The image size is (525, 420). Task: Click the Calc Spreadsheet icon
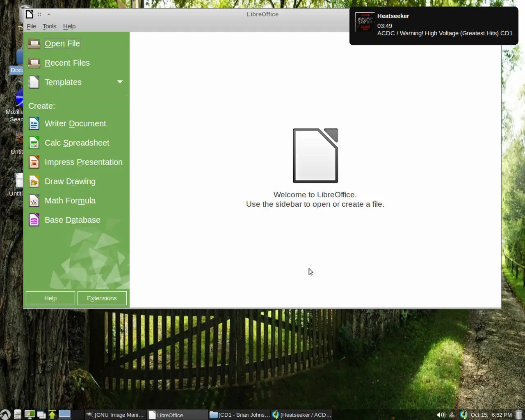click(34, 143)
